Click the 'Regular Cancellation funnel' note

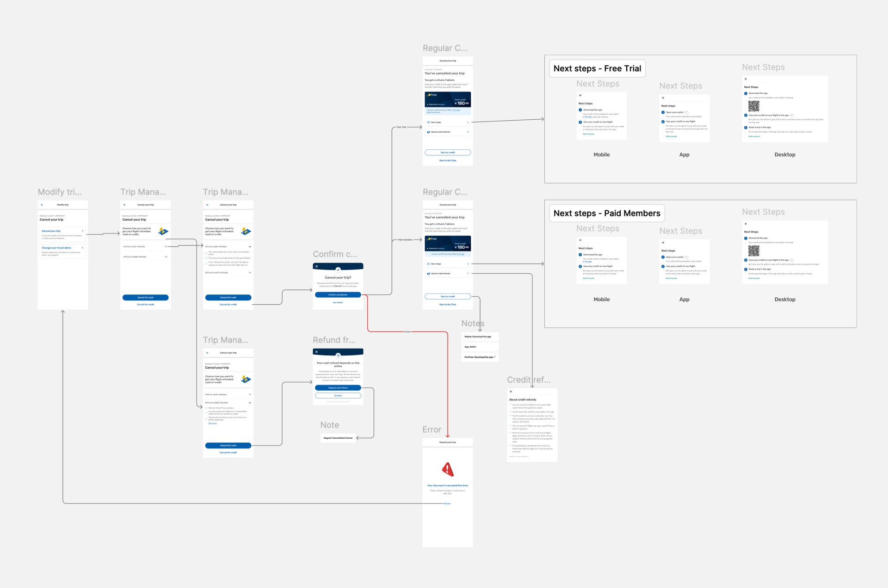click(x=338, y=438)
